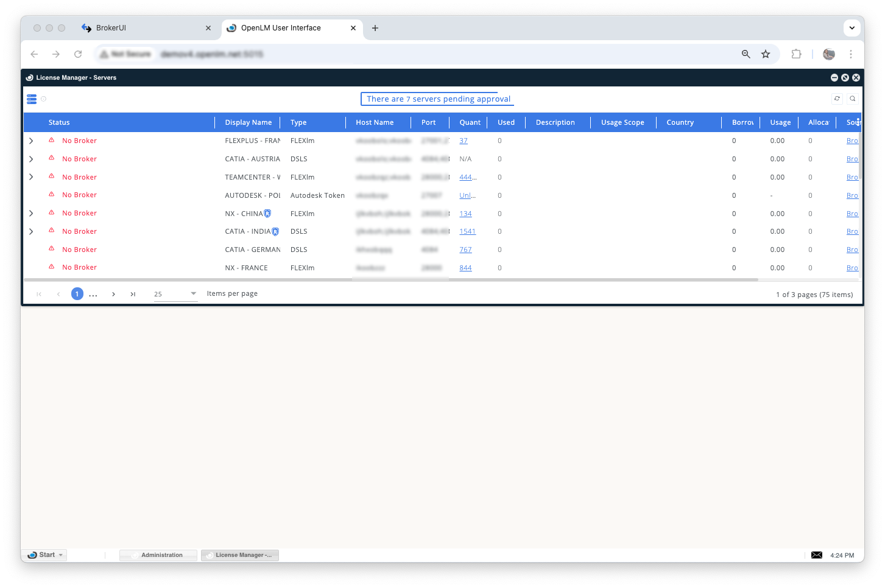Click the servers pending approval banner
The height and width of the screenshot is (588, 885).
(438, 99)
